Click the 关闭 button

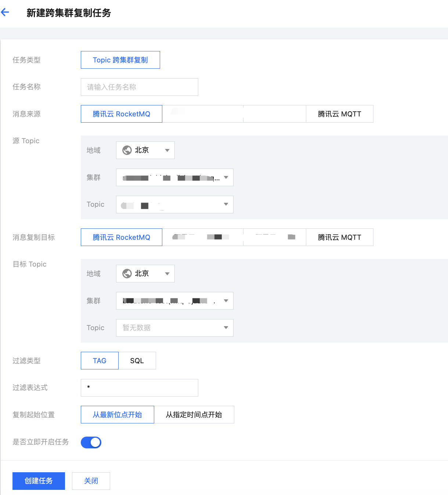click(91, 481)
